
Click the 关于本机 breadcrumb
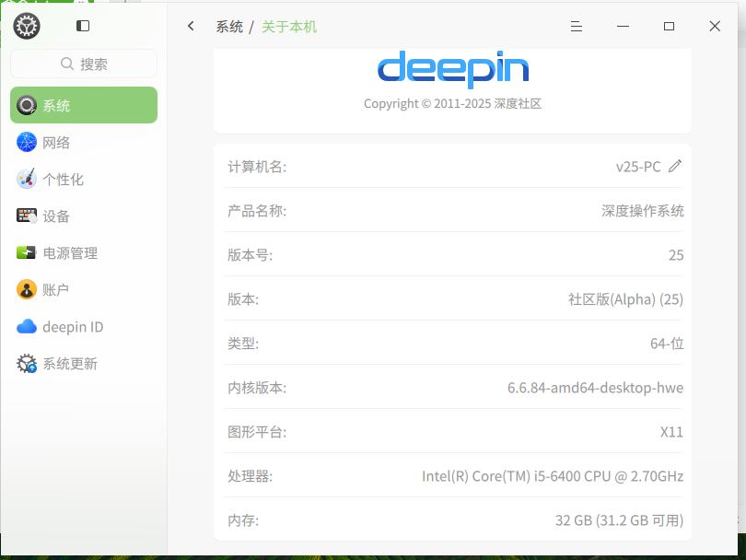pos(289,27)
